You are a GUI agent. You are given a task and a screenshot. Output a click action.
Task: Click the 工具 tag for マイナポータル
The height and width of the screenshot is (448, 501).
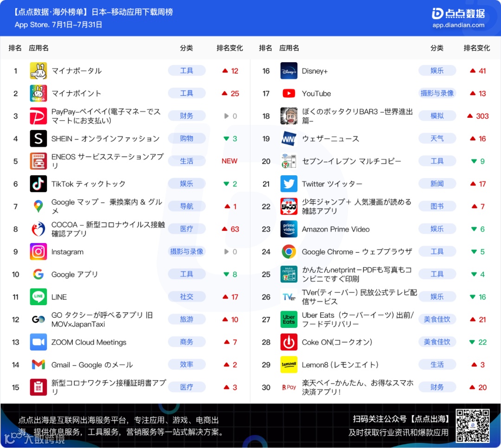tap(186, 70)
